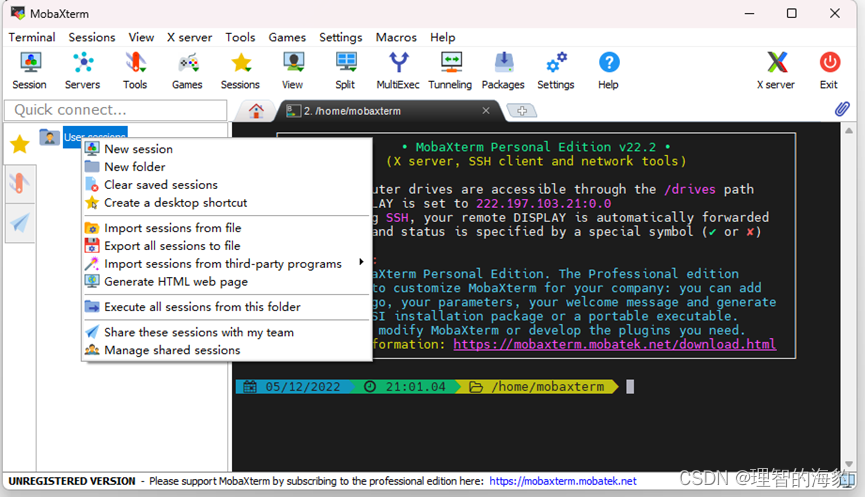Click the paperclip icon near tabs

[842, 109]
